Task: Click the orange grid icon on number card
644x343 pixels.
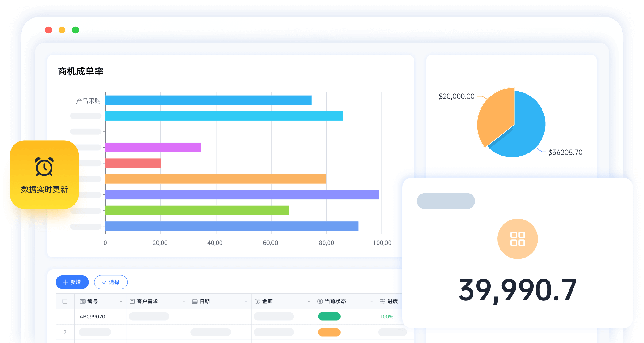Action: [x=517, y=239]
